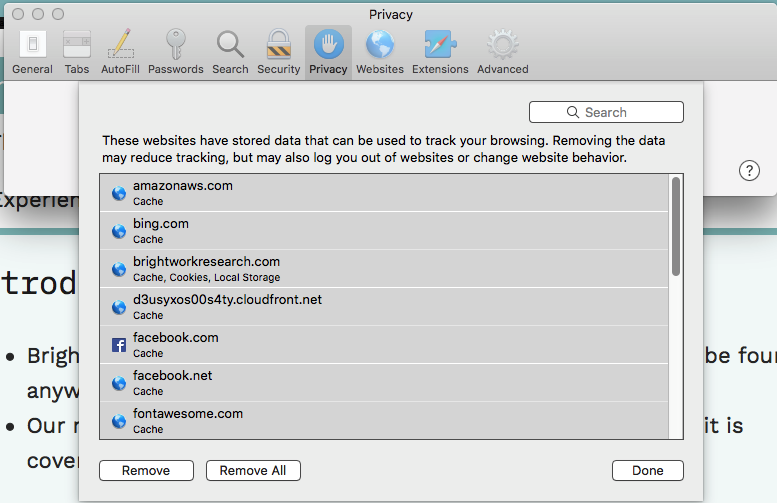Select the facebook.net row

pos(384,383)
